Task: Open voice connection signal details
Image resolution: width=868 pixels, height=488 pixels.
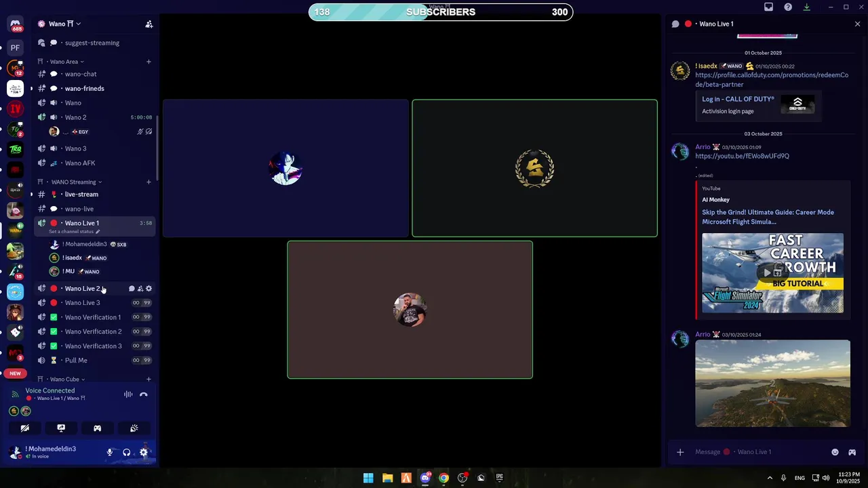Action: pyautogui.click(x=15, y=394)
